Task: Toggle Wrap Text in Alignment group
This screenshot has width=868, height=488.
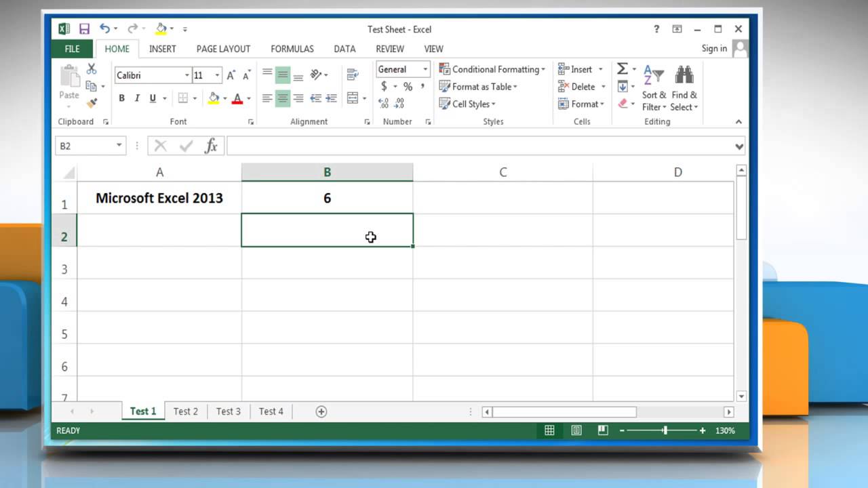Action: pos(353,75)
